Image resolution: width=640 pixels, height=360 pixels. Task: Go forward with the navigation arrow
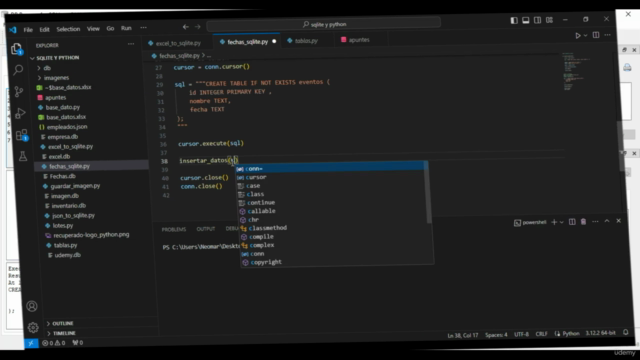click(x=198, y=27)
